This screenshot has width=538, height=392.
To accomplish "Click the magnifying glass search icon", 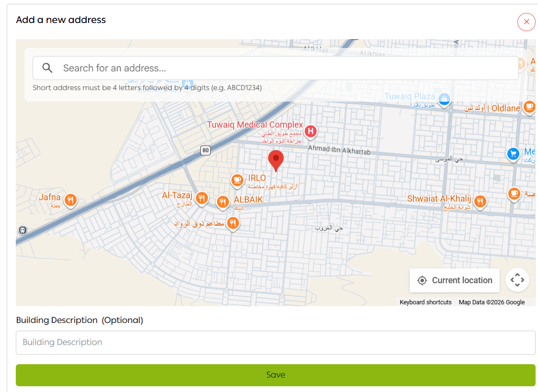I will click(x=47, y=68).
